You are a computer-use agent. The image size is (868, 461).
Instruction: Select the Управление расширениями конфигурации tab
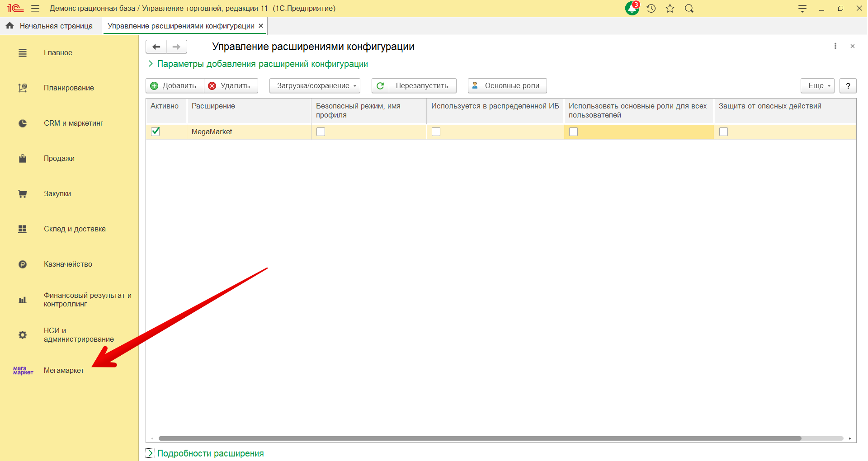point(181,26)
